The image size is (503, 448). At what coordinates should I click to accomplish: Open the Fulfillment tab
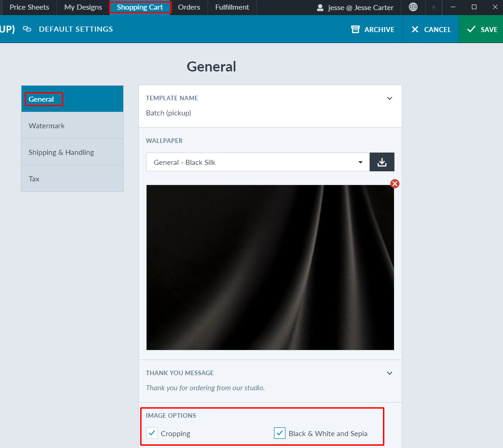click(x=232, y=7)
